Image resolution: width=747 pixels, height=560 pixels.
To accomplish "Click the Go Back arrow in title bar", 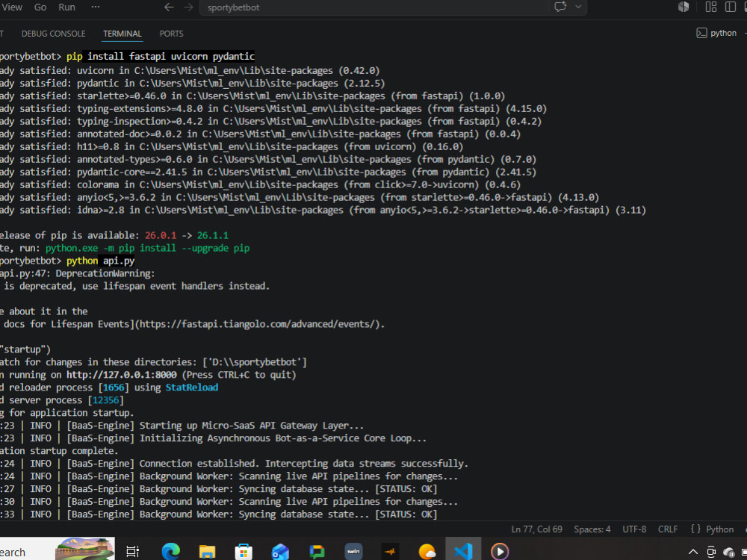I will pyautogui.click(x=169, y=7).
